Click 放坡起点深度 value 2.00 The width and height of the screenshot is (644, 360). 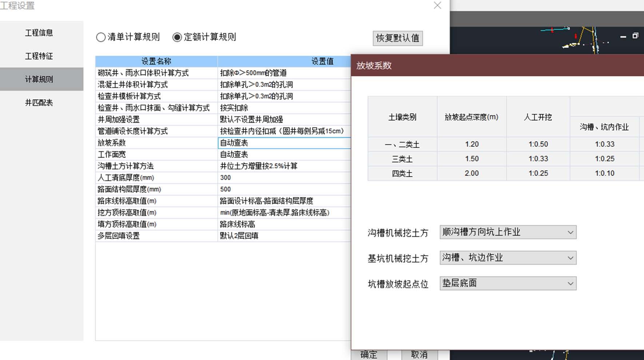pyautogui.click(x=472, y=173)
